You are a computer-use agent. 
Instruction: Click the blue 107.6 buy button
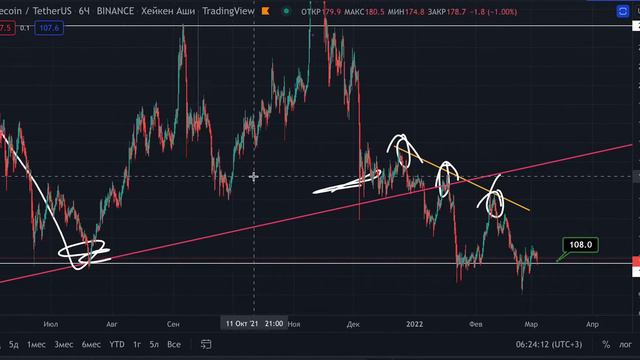[x=49, y=28]
